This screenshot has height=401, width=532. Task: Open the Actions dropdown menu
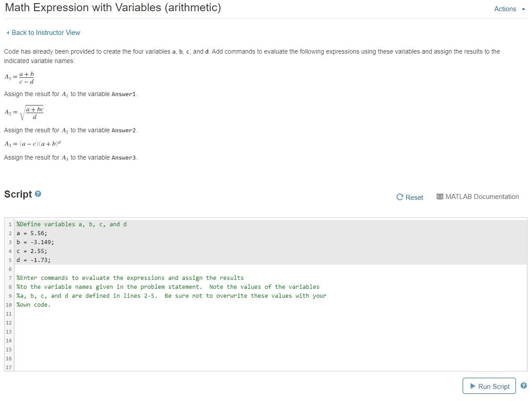pyautogui.click(x=505, y=9)
